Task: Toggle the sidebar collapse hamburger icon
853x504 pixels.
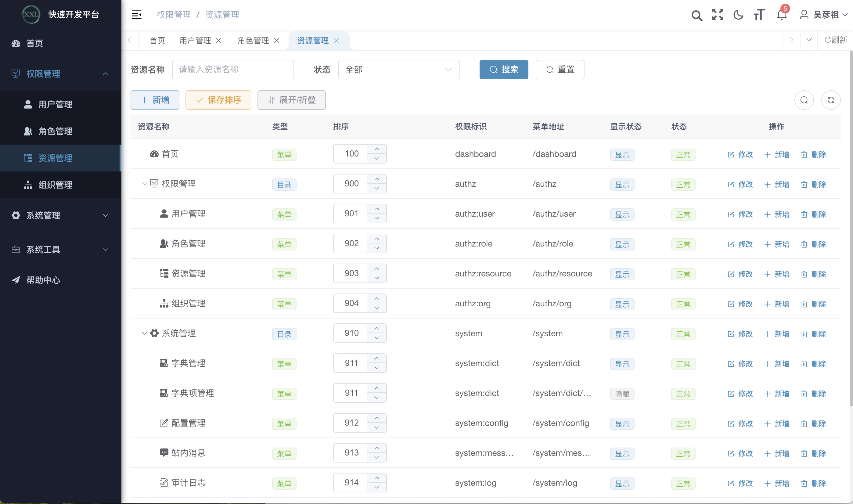Action: pos(136,15)
